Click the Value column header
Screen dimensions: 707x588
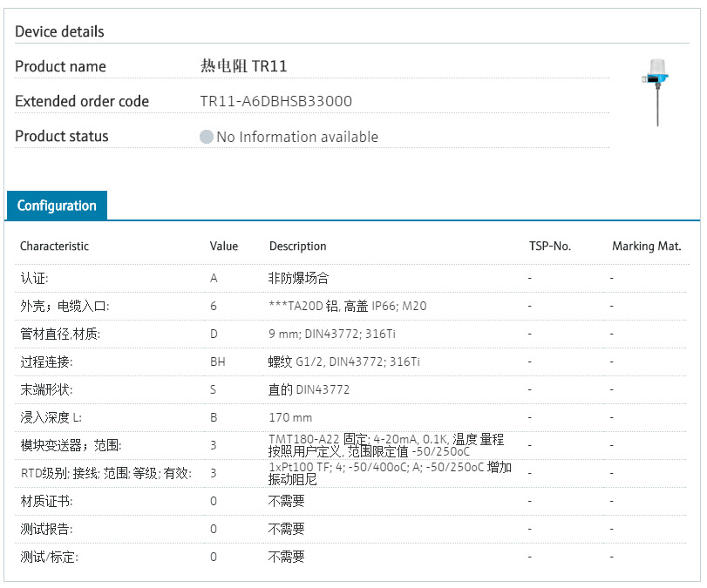click(x=224, y=246)
